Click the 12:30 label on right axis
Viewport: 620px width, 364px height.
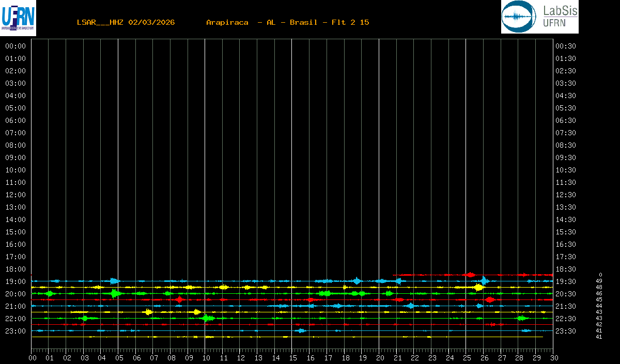(x=565, y=195)
